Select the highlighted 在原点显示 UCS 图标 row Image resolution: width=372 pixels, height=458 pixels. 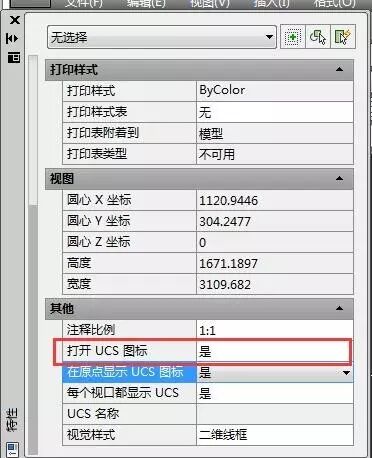tap(129, 372)
